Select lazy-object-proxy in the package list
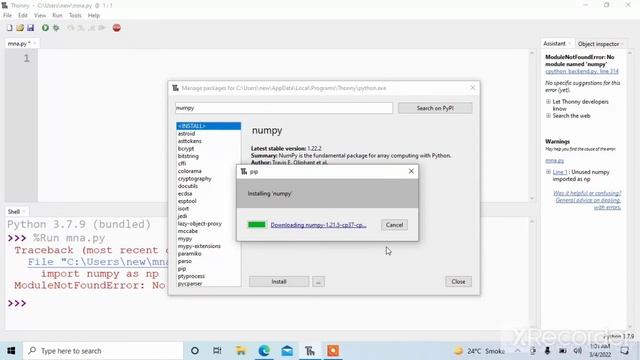 [200, 224]
